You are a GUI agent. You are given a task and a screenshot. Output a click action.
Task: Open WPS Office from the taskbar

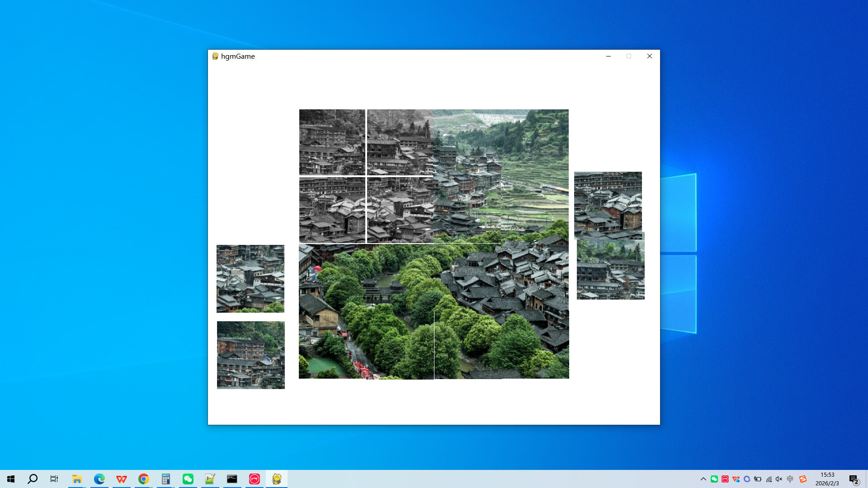coord(121,479)
